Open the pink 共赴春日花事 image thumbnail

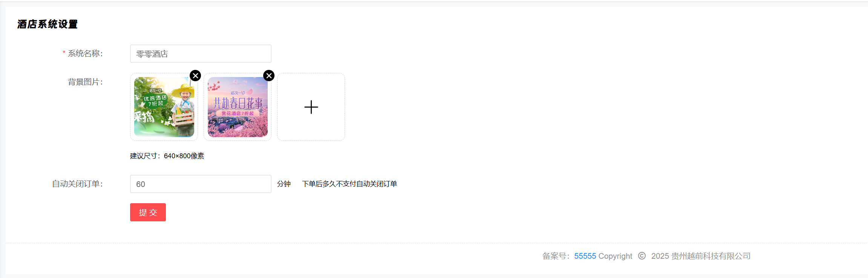click(238, 107)
